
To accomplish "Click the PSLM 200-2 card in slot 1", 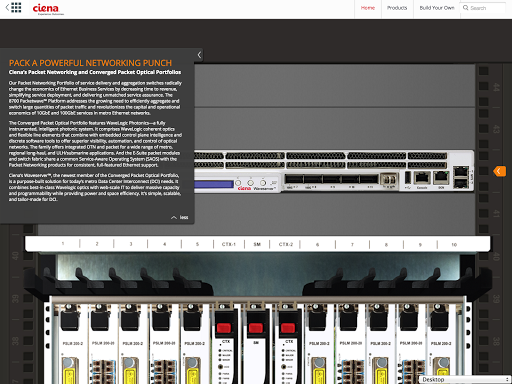I will pyautogui.click(x=72, y=343).
